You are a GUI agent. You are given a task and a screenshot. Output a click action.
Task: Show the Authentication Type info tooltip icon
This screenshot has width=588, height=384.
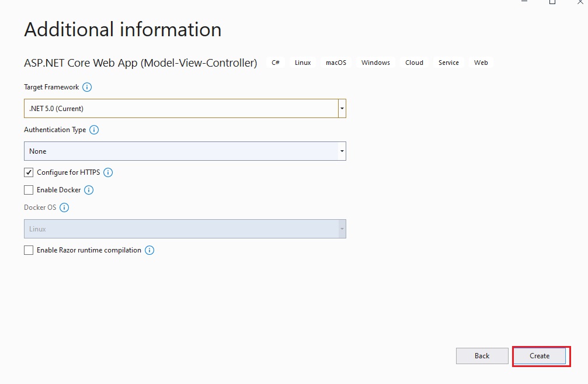point(94,130)
